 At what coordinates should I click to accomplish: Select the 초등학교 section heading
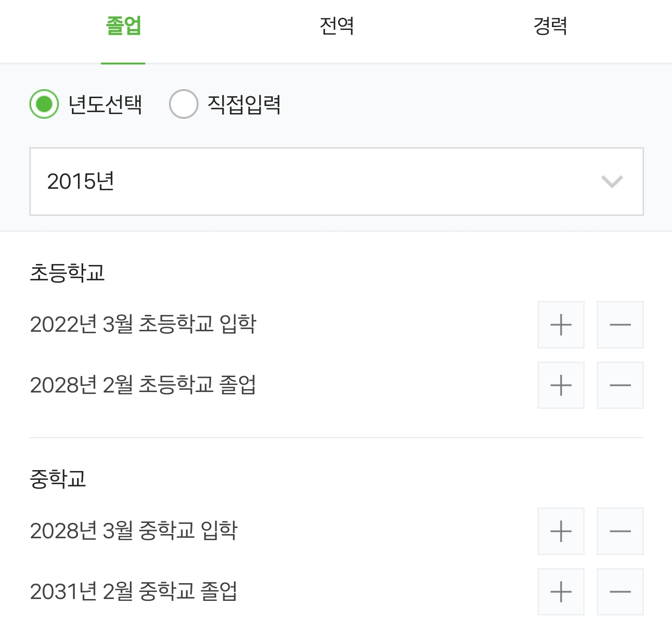(67, 272)
